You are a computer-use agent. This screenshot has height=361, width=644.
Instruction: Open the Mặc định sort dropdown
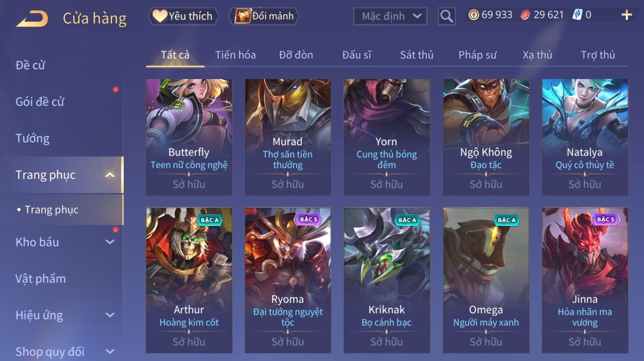tap(390, 16)
